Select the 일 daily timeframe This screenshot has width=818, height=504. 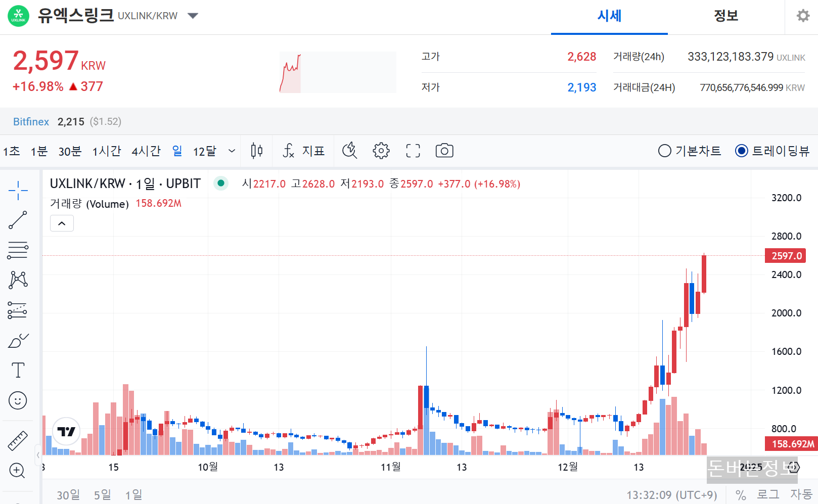(x=177, y=151)
